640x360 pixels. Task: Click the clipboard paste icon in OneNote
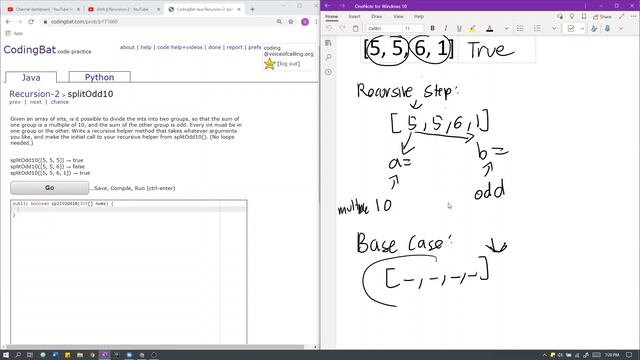pos(356,28)
